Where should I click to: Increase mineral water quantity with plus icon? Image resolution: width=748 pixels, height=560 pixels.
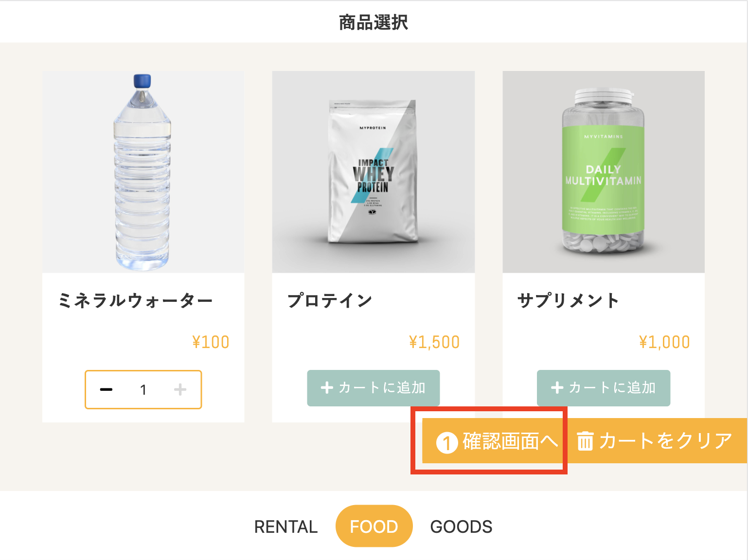(x=180, y=390)
